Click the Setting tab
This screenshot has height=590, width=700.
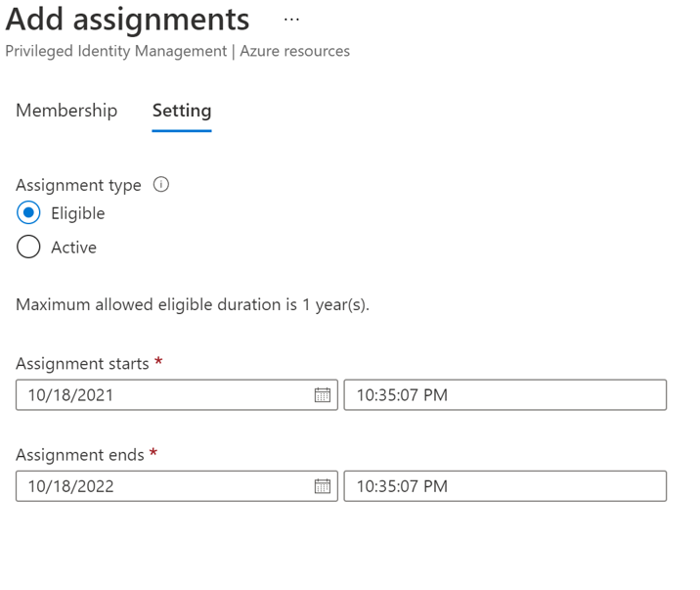click(x=182, y=111)
